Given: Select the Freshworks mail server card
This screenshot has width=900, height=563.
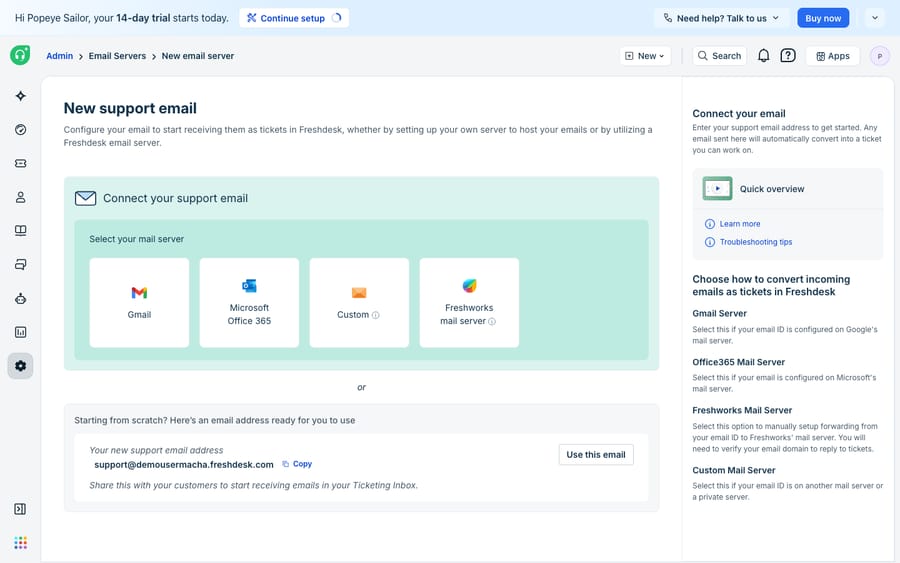Looking at the screenshot, I should tap(469, 302).
